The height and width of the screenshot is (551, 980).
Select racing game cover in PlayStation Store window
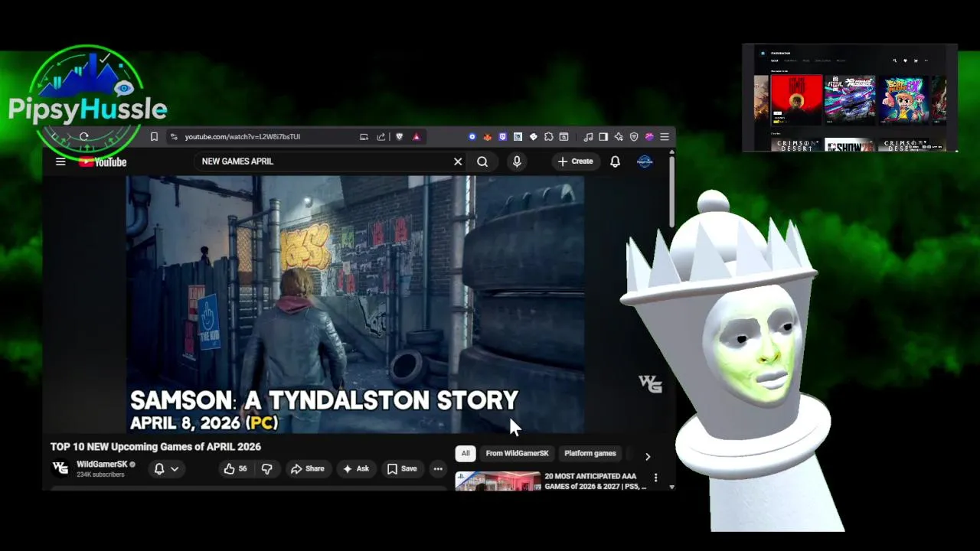point(849,99)
